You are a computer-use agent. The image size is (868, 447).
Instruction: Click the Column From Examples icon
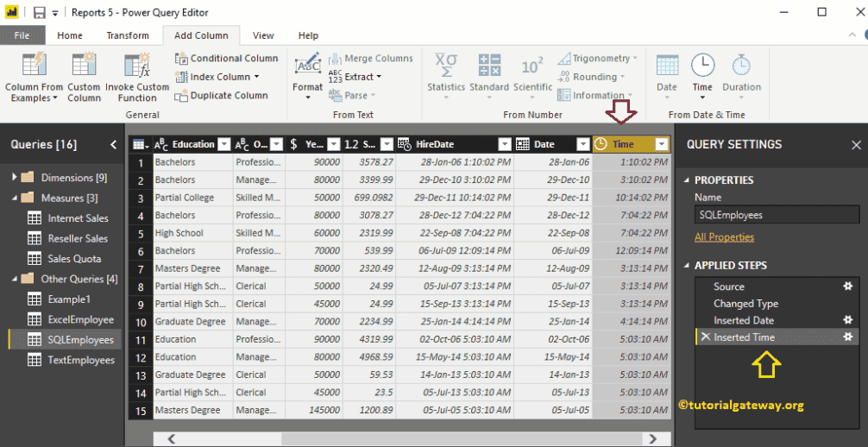point(34,66)
